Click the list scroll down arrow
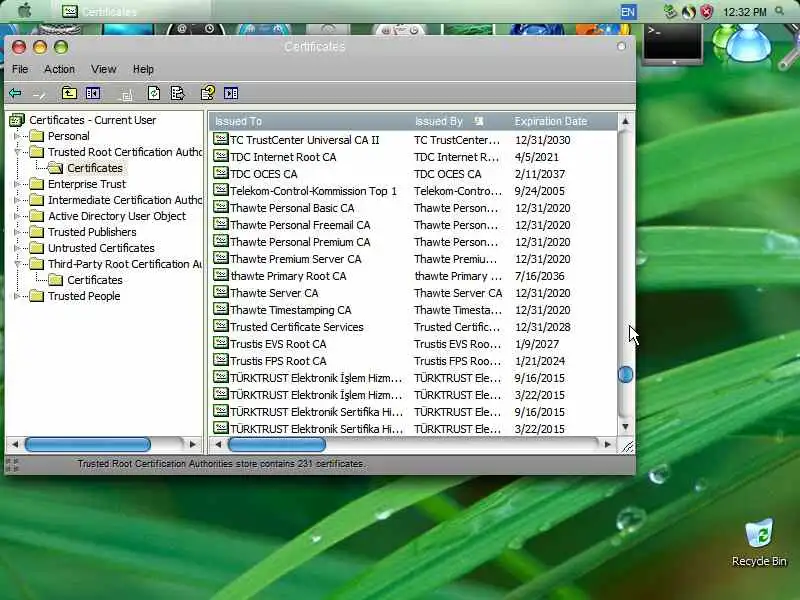The image size is (800, 600). (x=626, y=427)
